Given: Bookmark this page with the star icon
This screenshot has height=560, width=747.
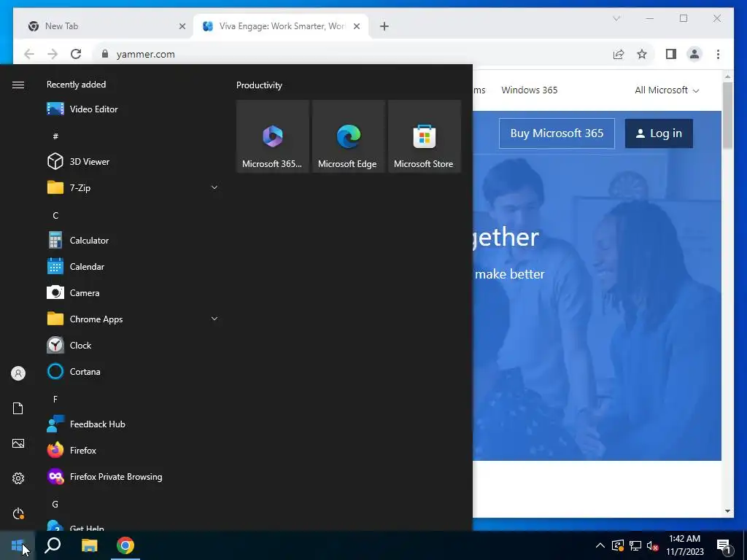Looking at the screenshot, I should (x=642, y=54).
